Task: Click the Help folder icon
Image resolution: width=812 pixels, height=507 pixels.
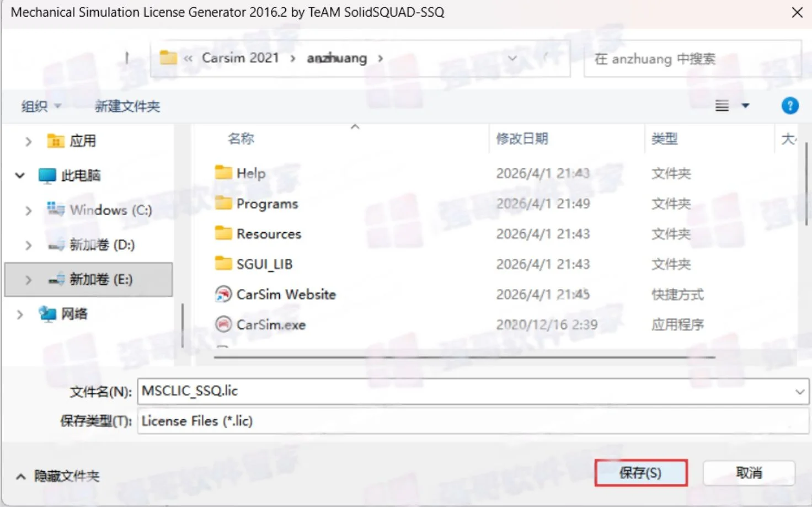Action: point(223,173)
